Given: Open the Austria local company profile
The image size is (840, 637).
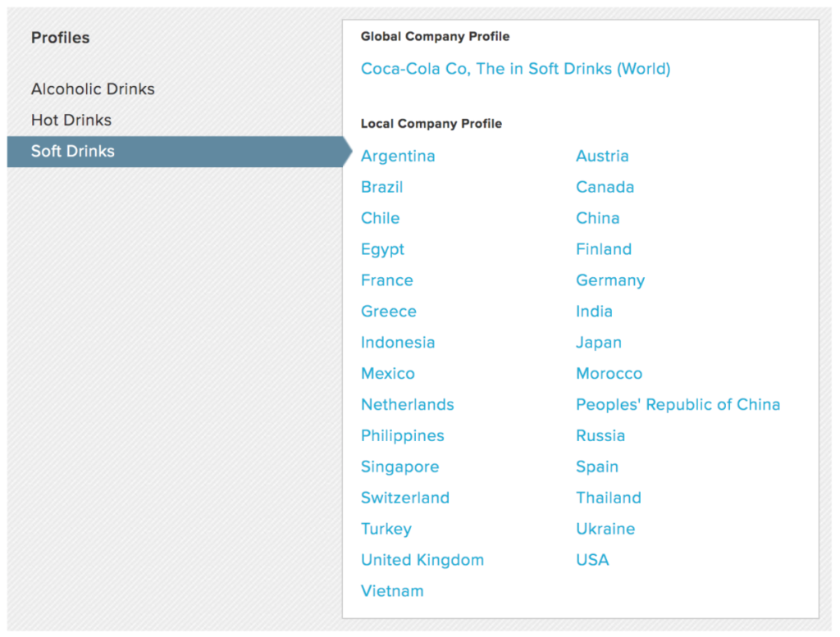Looking at the screenshot, I should click(x=602, y=156).
